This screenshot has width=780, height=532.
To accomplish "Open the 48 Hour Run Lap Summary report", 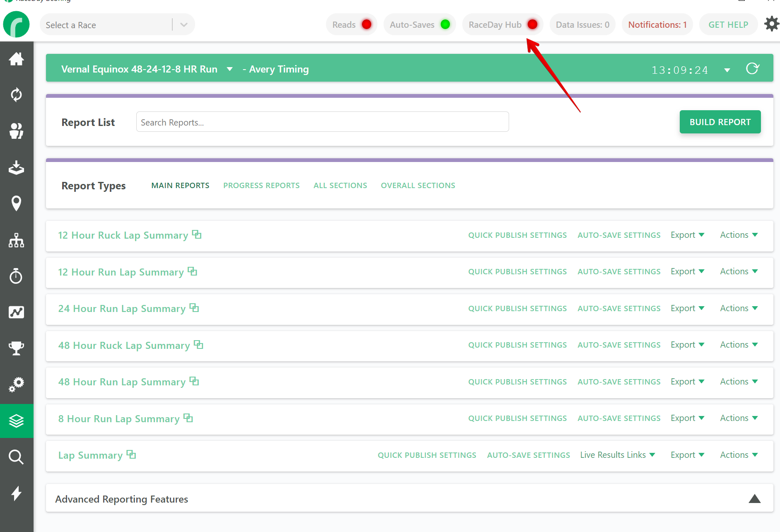I will pos(122,382).
